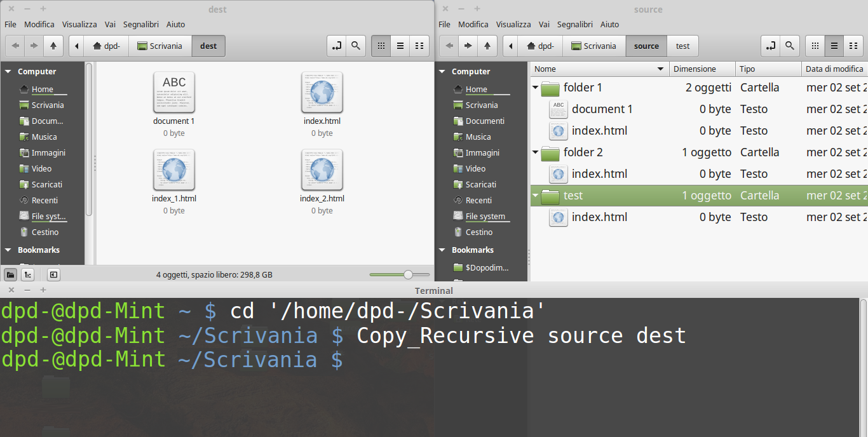Toggle location entry in source window

[771, 46]
